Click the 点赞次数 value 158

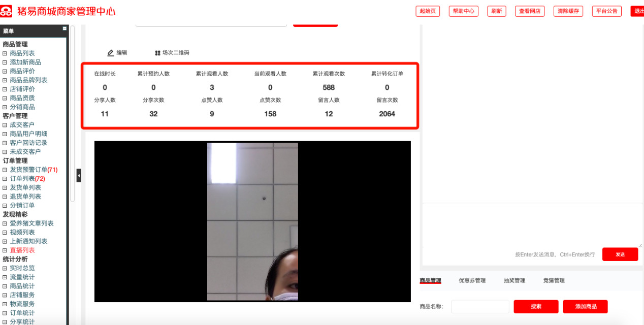270,114
